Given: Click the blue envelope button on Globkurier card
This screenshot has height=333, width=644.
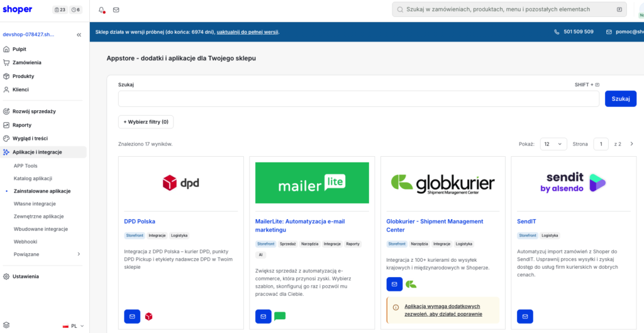Looking at the screenshot, I should (394, 284).
